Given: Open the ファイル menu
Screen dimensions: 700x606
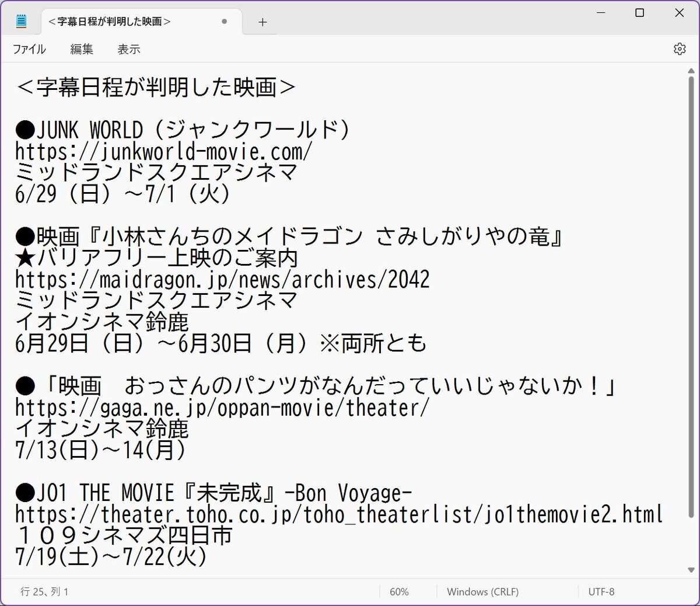Looking at the screenshot, I should (29, 50).
